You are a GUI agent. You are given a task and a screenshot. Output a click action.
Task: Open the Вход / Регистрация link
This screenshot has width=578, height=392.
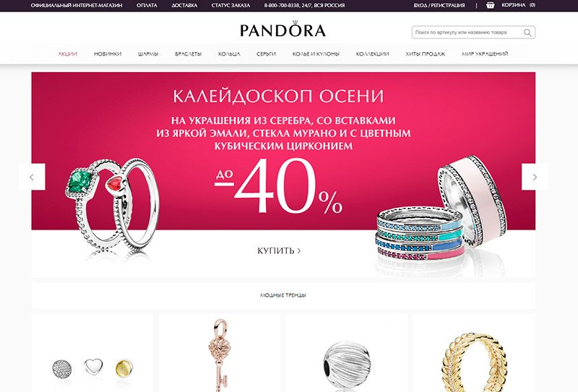click(439, 5)
